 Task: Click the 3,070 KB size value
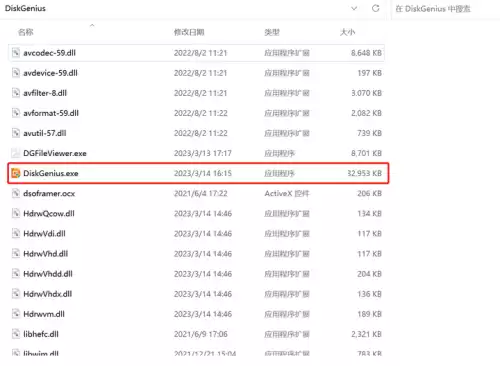366,93
